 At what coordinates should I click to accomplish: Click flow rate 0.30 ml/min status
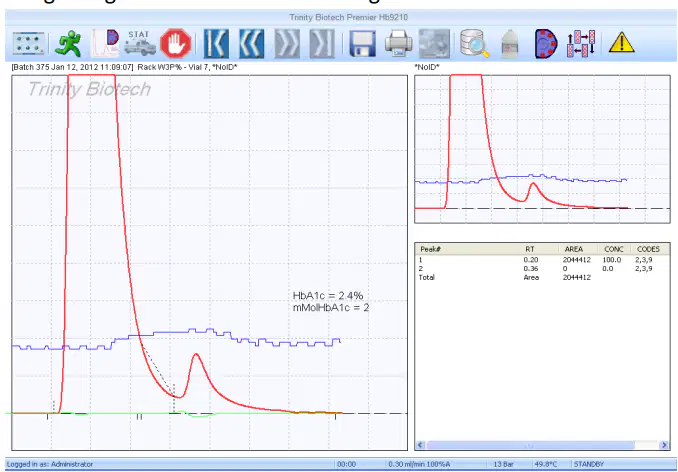coord(419,464)
